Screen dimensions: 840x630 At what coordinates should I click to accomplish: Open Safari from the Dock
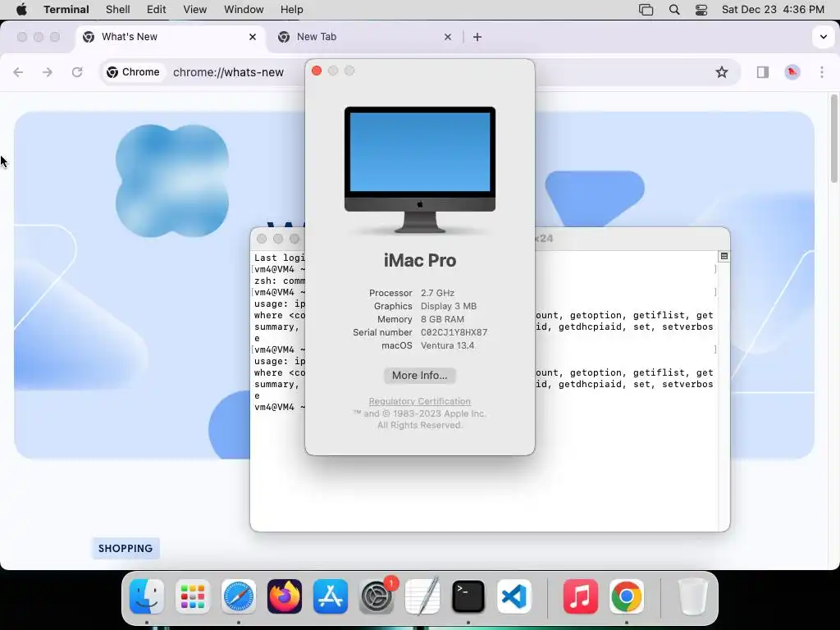(x=239, y=596)
